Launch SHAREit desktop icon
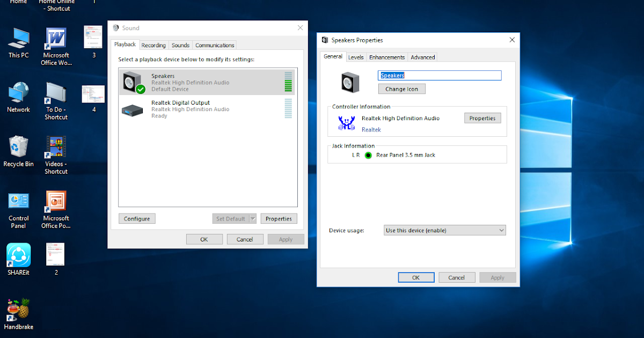The image size is (644, 338). tap(19, 255)
